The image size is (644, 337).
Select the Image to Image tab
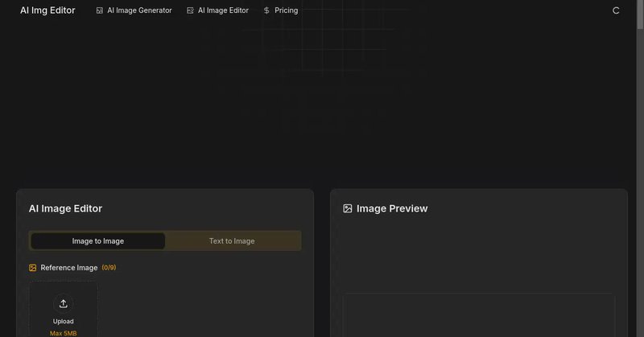click(x=98, y=241)
